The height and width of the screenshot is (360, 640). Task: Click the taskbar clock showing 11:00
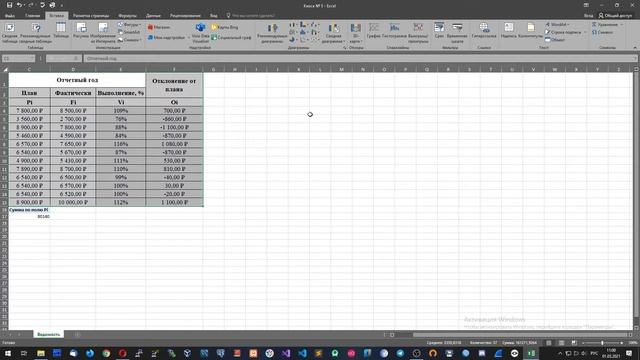611,353
